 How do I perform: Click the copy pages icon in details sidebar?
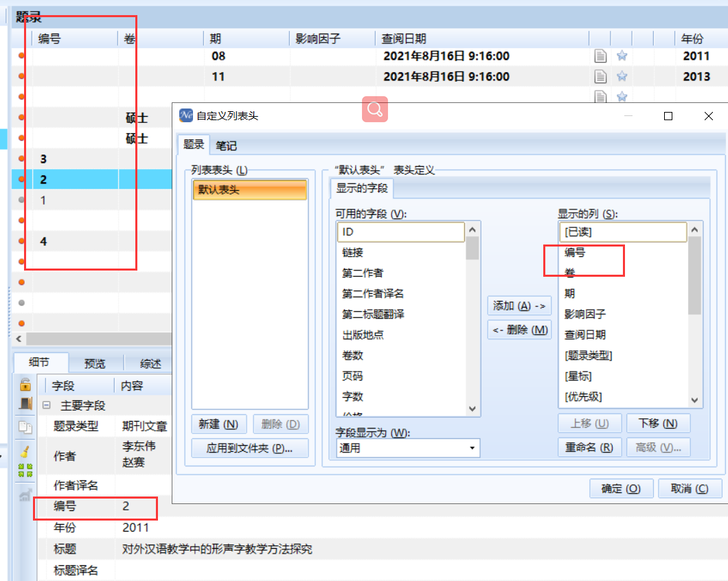25,428
